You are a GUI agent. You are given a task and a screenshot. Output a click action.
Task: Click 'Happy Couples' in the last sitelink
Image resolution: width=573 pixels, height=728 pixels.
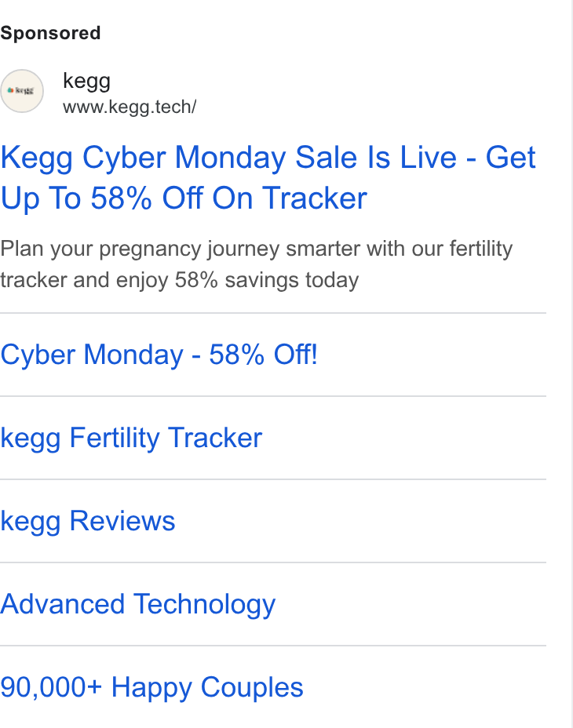207,687
